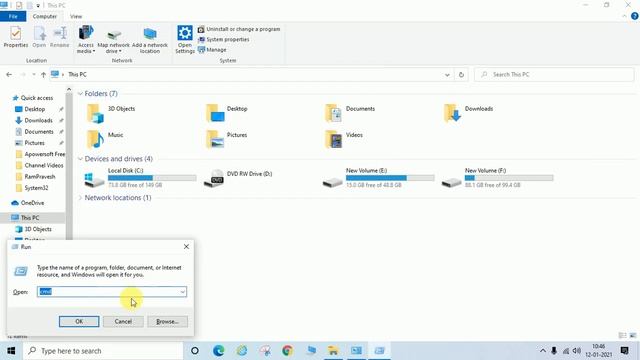Open the Downloads folder in Folders
Screen dimensions: 640x360
[x=469, y=113]
